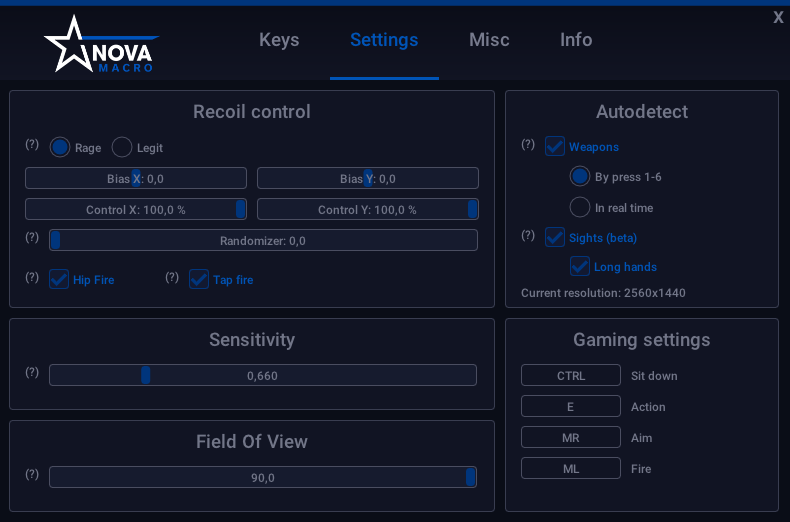Click the (?) help icon next to Sensitivity slider
The width and height of the screenshot is (790, 522).
[32, 372]
